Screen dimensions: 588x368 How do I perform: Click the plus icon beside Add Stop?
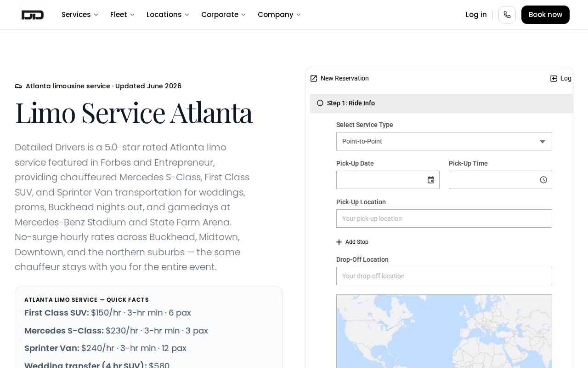pos(339,242)
